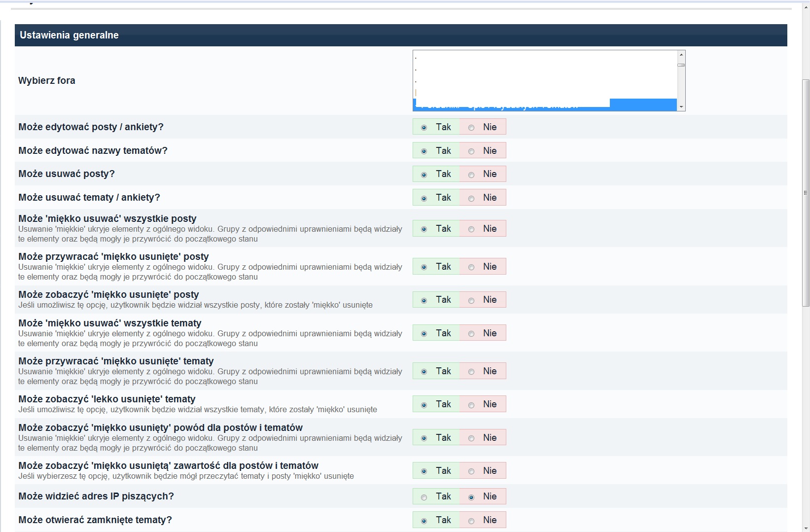
Task: Select the highlighted forum in Wybierz fora list
Action: (x=641, y=106)
